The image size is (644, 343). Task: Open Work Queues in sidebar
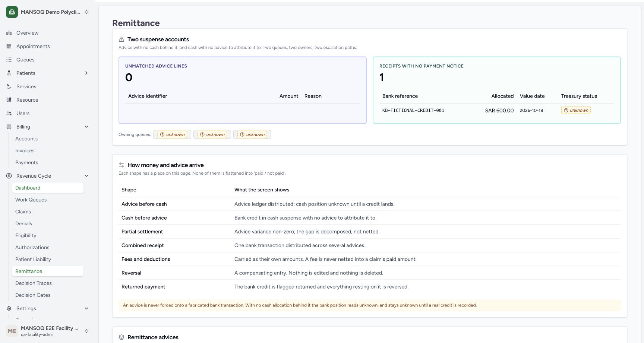(x=48, y=200)
